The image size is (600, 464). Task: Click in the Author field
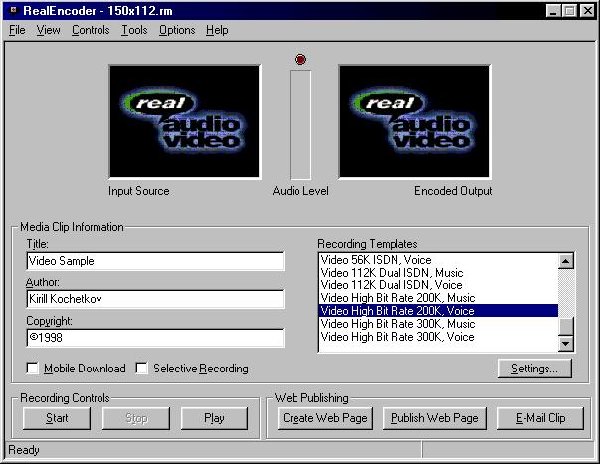coord(155,299)
